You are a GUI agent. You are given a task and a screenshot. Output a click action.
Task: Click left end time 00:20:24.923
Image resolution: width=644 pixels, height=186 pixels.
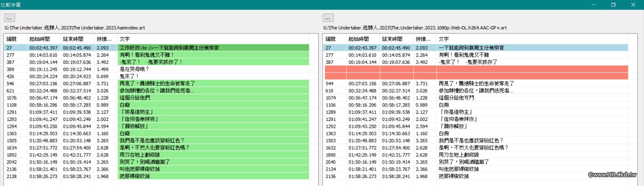[77, 76]
